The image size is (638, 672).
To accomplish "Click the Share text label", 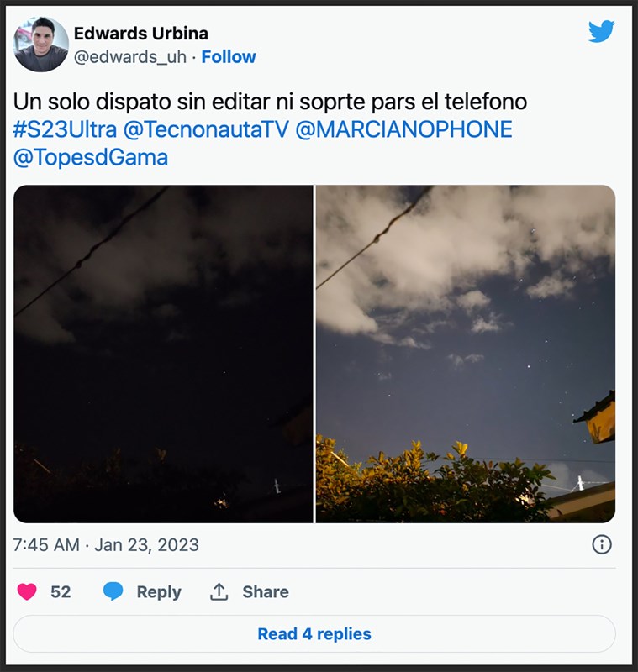I will click(x=266, y=591).
